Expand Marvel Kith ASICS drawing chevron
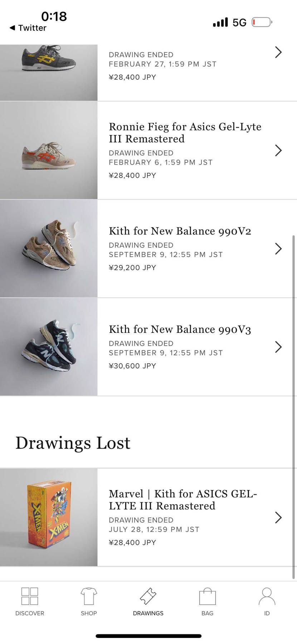The width and height of the screenshot is (297, 644). click(x=278, y=517)
